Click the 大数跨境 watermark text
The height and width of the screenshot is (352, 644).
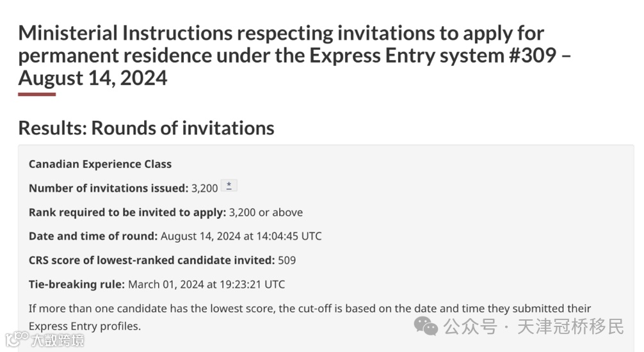coord(58,340)
